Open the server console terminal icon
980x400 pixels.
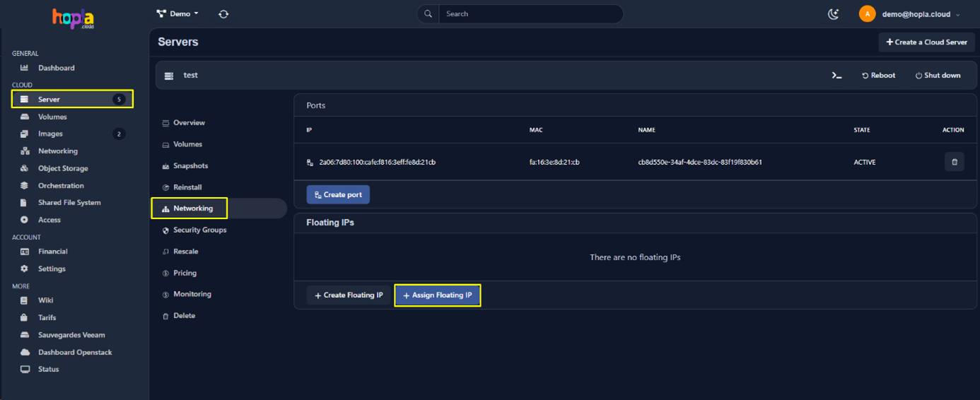pyautogui.click(x=836, y=76)
